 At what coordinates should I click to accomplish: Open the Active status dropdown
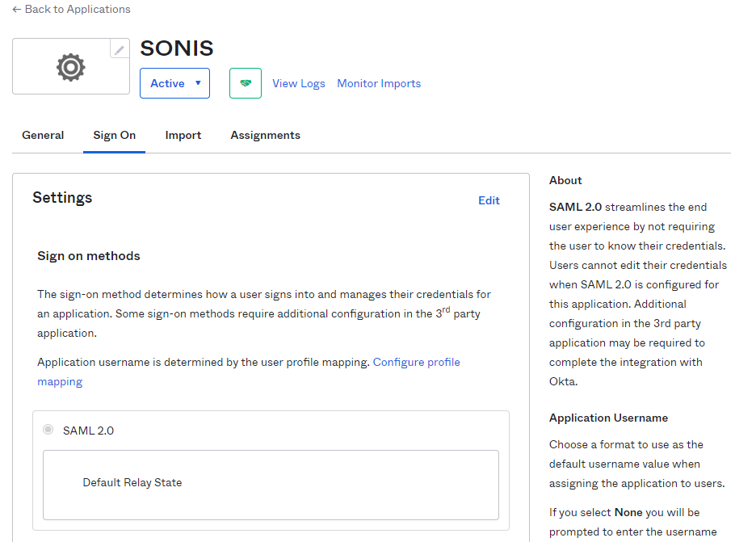tap(174, 82)
